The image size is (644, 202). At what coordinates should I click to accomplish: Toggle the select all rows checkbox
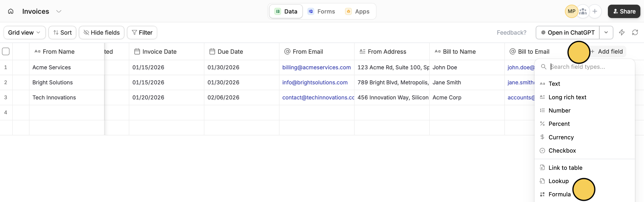(6, 52)
